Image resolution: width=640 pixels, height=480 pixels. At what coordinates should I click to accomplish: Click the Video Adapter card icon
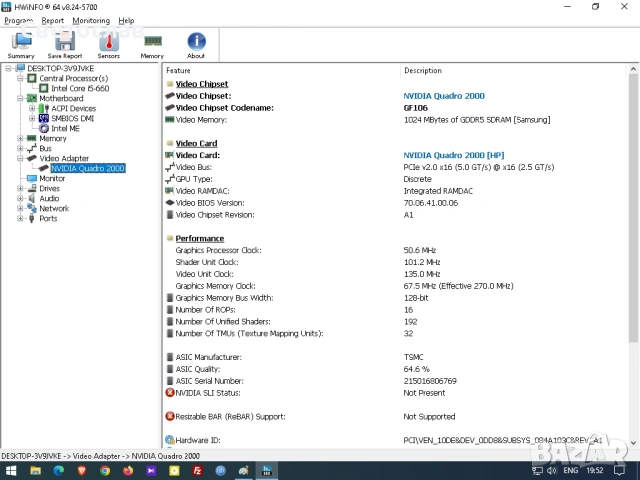pyautogui.click(x=32, y=158)
